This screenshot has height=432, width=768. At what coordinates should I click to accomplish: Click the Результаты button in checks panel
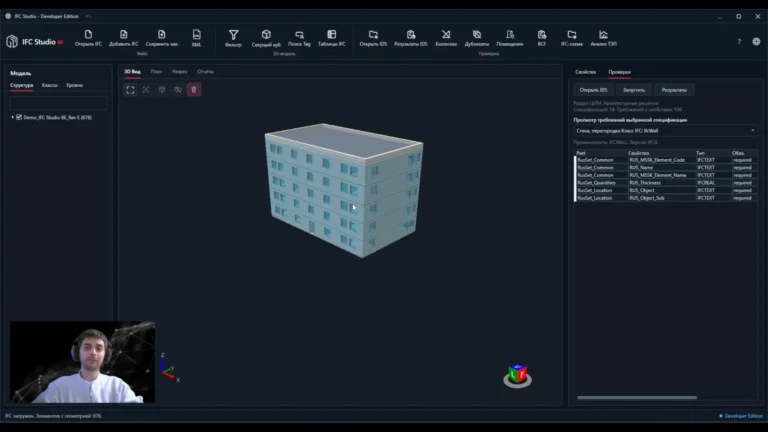coord(674,90)
